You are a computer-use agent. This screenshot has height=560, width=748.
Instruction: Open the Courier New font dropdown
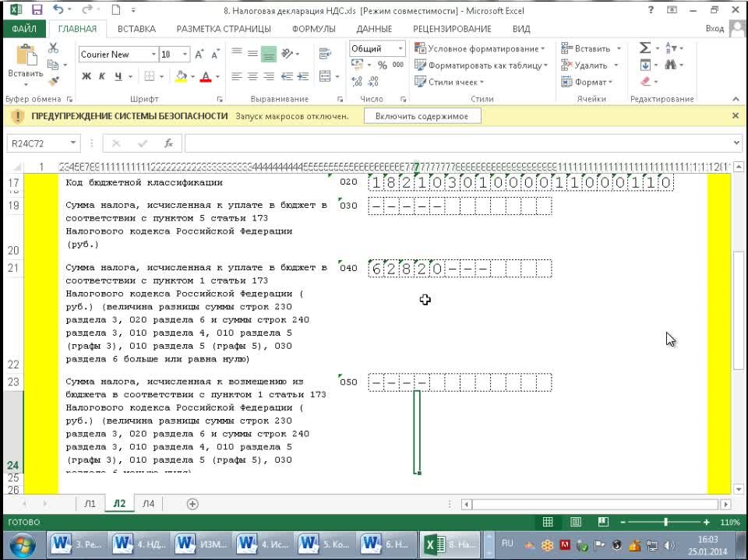pyautogui.click(x=153, y=55)
